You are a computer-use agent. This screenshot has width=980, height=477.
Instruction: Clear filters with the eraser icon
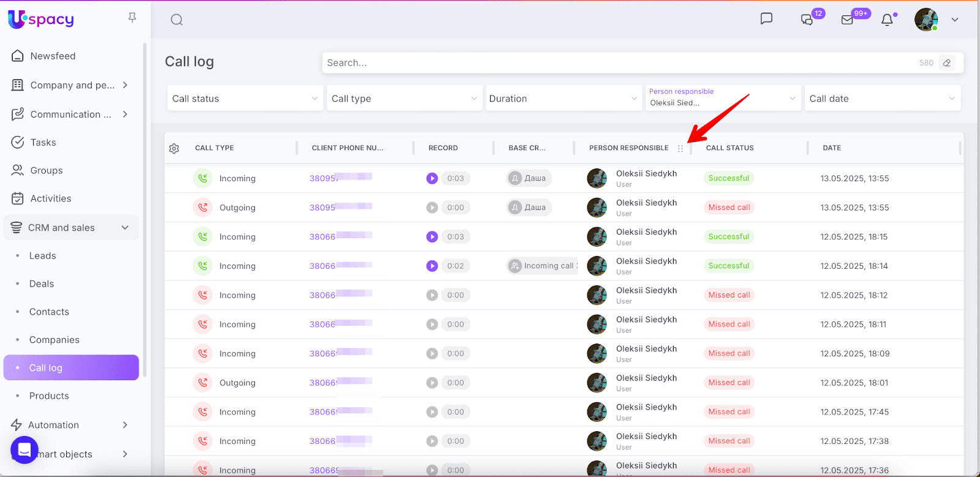[947, 62]
